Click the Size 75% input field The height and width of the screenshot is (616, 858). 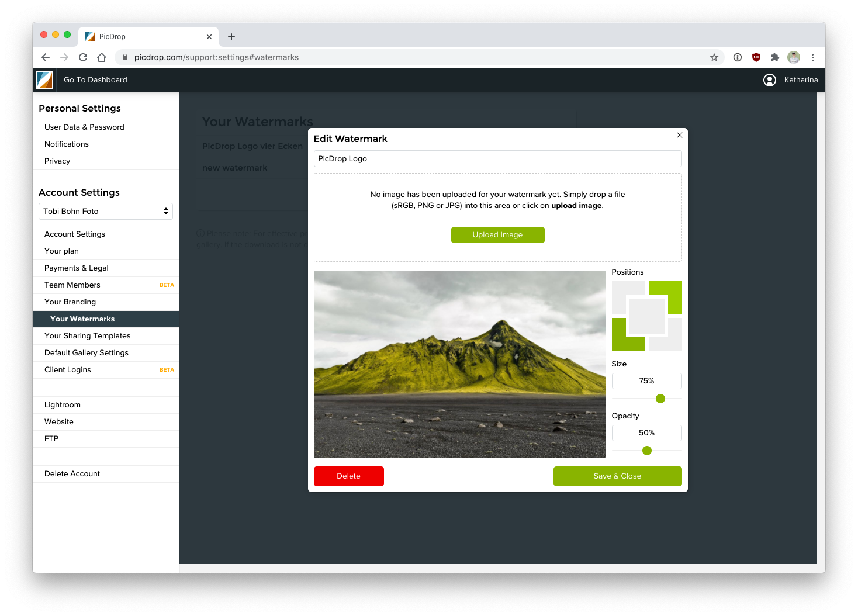point(646,381)
